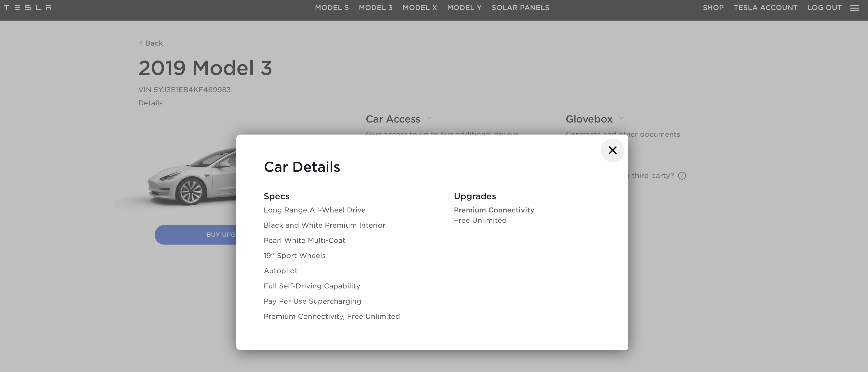Screen dimensions: 868x372
Task: Open Model 3 menu item
Action: click(x=375, y=8)
